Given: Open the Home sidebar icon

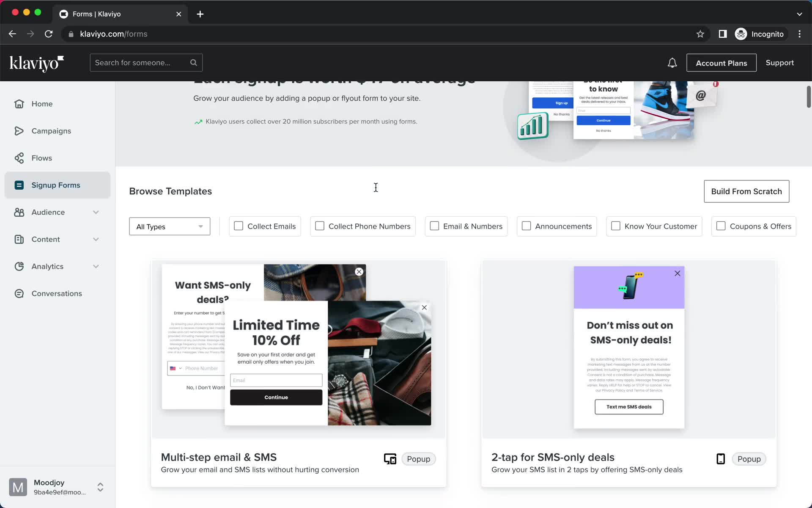Looking at the screenshot, I should (x=19, y=104).
